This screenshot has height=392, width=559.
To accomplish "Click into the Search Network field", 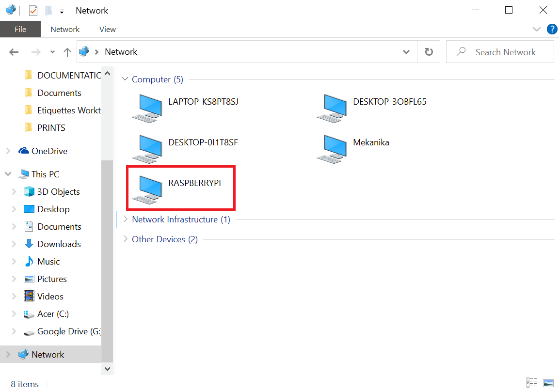I will (x=500, y=52).
